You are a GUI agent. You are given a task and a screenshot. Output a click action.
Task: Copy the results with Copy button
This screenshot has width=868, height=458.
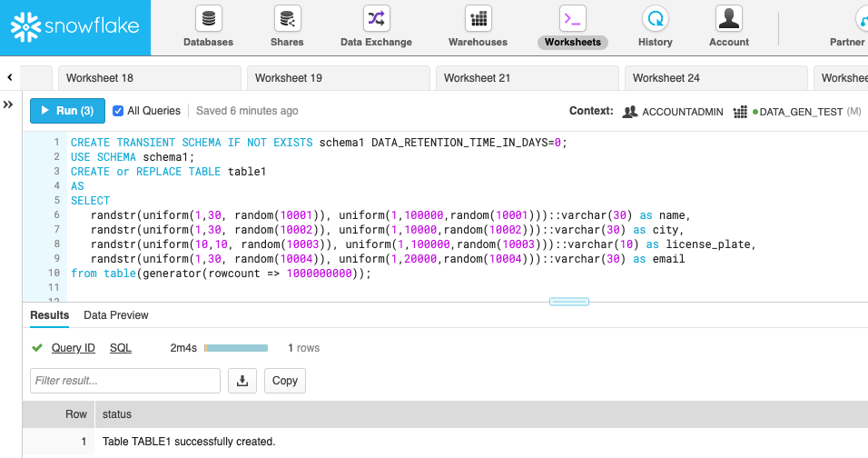[285, 381]
